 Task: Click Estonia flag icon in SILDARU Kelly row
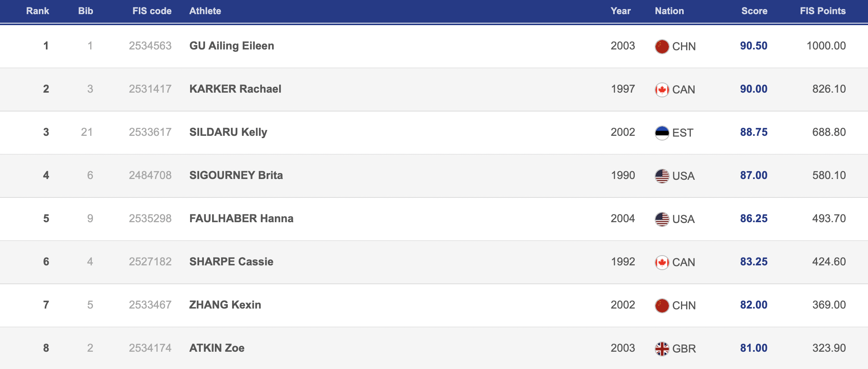662,133
